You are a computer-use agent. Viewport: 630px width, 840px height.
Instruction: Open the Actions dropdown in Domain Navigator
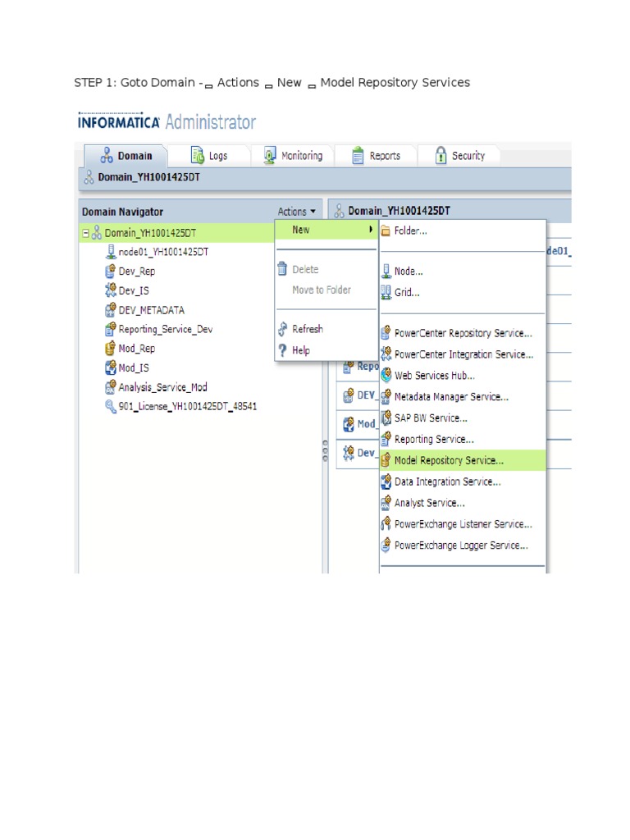click(x=296, y=212)
